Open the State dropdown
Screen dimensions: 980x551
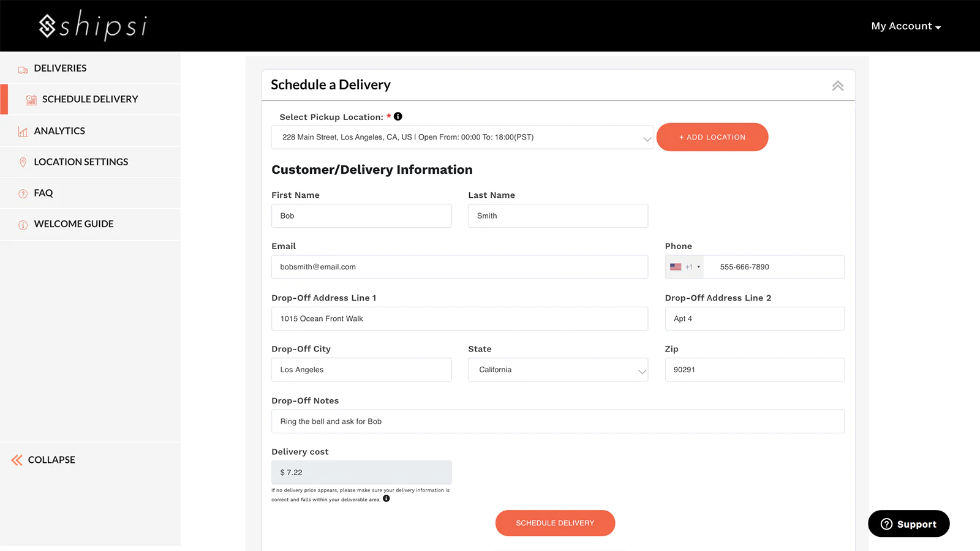(558, 370)
